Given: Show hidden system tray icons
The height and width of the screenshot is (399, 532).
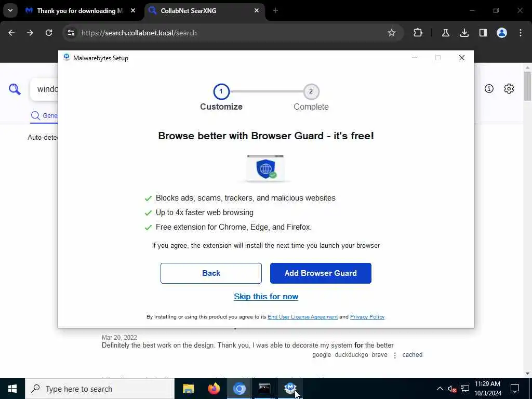Looking at the screenshot, I should [x=440, y=389].
